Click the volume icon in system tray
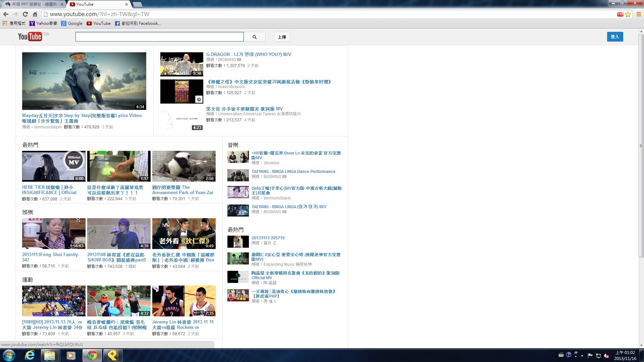This screenshot has width=644, height=362. 606,356
